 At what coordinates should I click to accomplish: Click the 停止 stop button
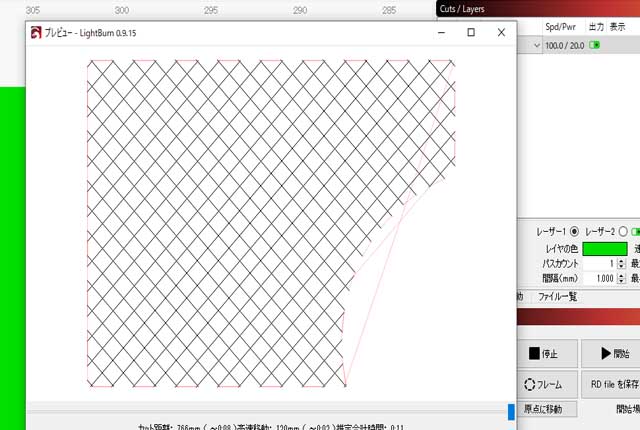click(548, 353)
